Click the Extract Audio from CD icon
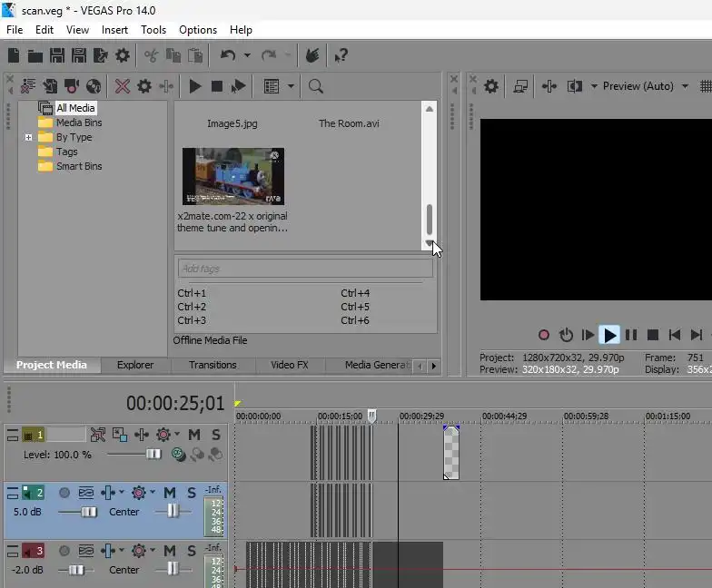This screenshot has height=588, width=712. pyautogui.click(x=94, y=86)
